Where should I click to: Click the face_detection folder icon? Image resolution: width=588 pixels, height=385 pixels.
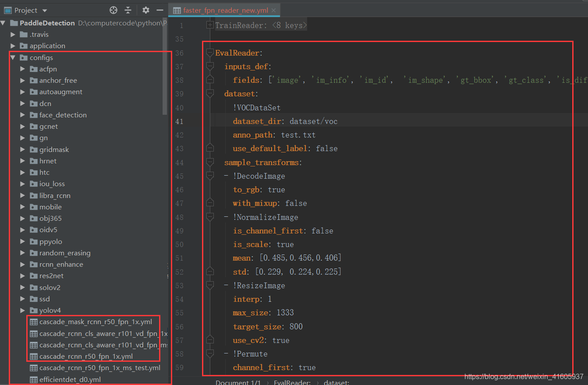(x=33, y=115)
